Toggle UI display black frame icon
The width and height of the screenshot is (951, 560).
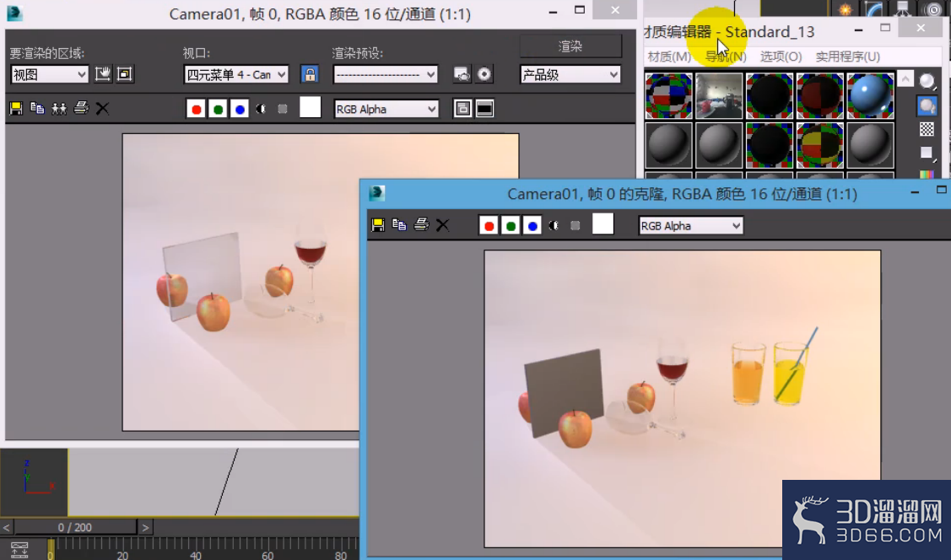tap(484, 109)
